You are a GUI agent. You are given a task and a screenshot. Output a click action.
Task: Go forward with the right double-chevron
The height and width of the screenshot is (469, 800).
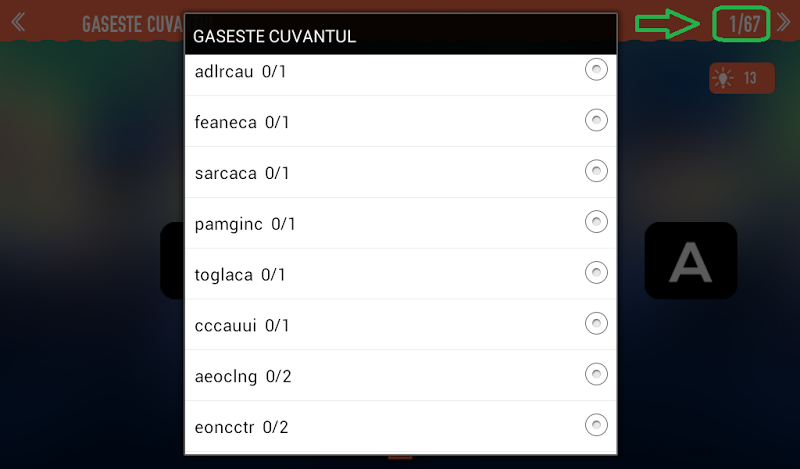coord(783,22)
